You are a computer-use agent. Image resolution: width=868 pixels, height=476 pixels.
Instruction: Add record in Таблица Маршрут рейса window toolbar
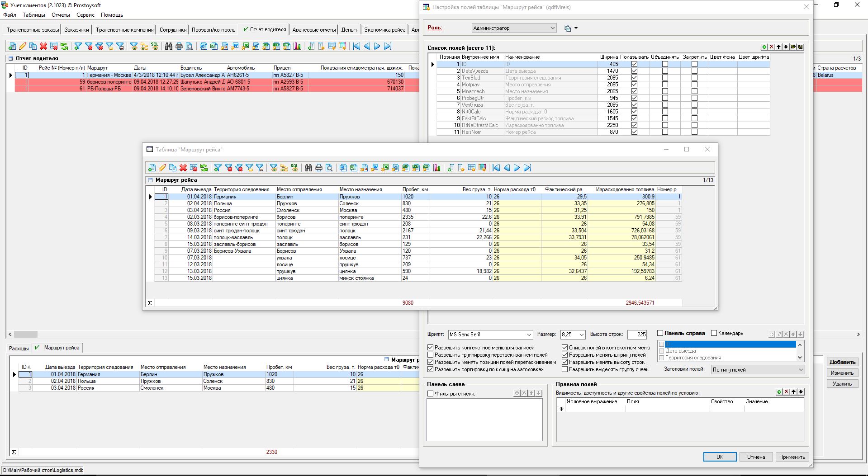point(152,168)
